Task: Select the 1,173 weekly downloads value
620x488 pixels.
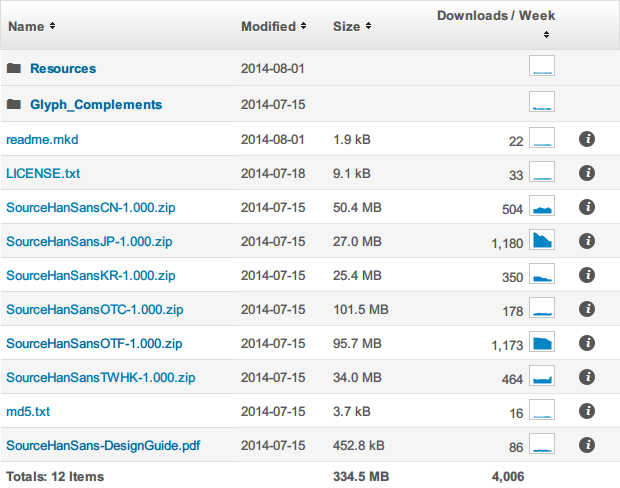Action: (x=507, y=346)
